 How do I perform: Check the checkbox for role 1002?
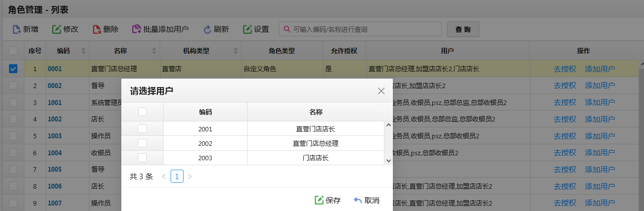13,119
